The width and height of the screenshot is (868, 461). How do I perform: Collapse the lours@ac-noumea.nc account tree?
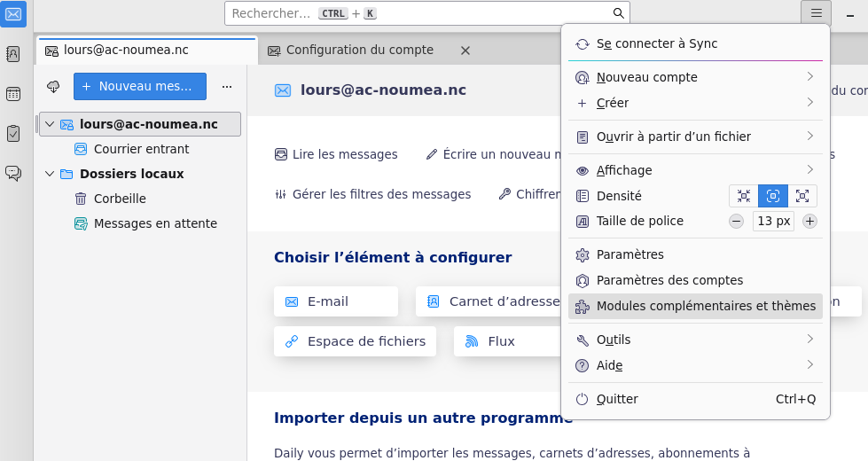pos(50,124)
